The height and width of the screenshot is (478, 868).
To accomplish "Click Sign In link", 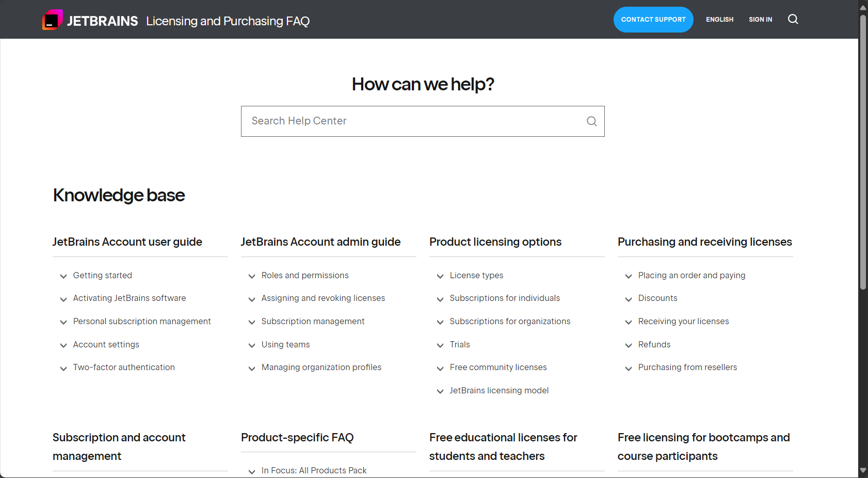I will click(x=761, y=20).
